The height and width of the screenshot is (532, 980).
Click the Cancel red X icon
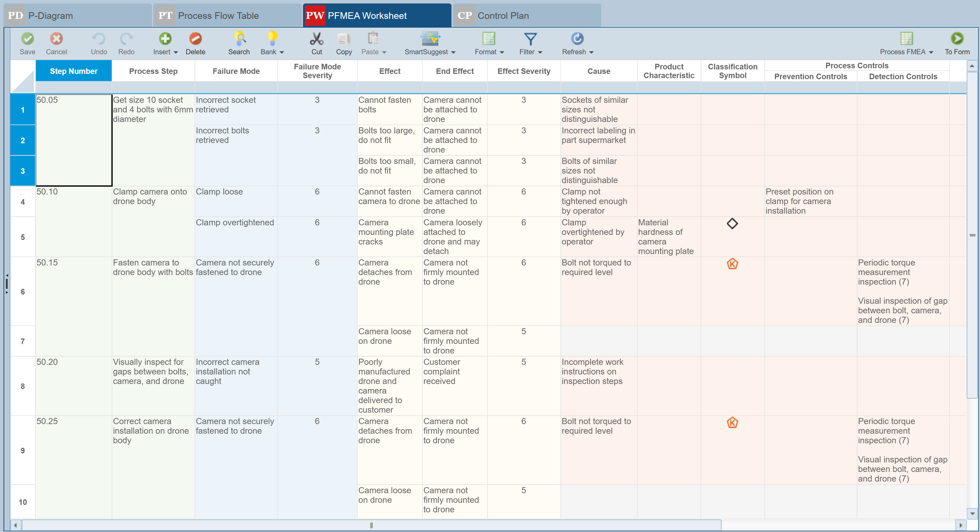tap(56, 39)
